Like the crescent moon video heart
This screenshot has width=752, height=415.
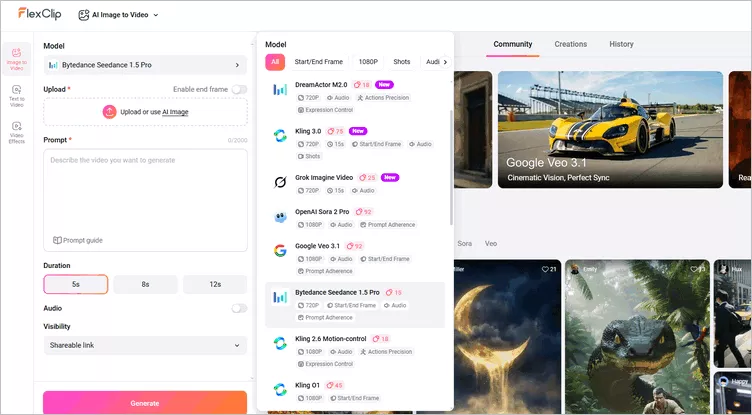tap(545, 269)
